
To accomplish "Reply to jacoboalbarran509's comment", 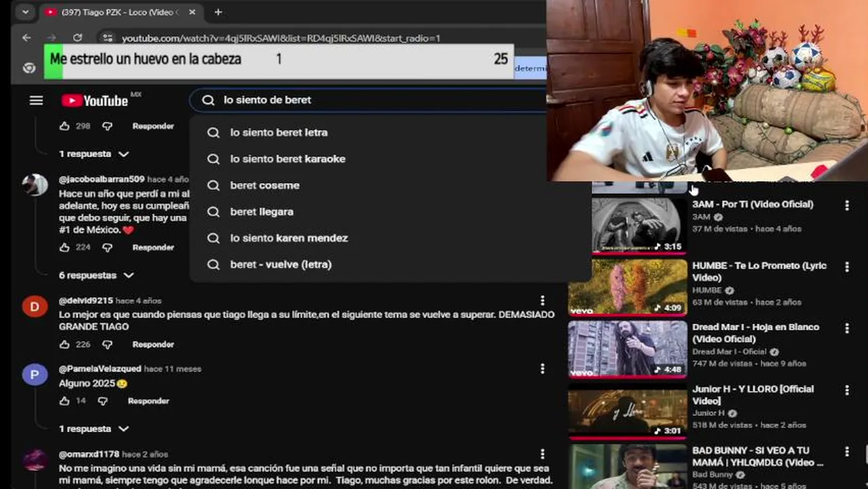I will pyautogui.click(x=153, y=248).
